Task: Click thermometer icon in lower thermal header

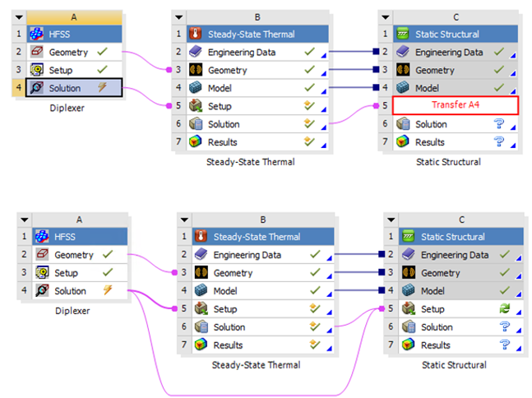Action: [x=201, y=237]
